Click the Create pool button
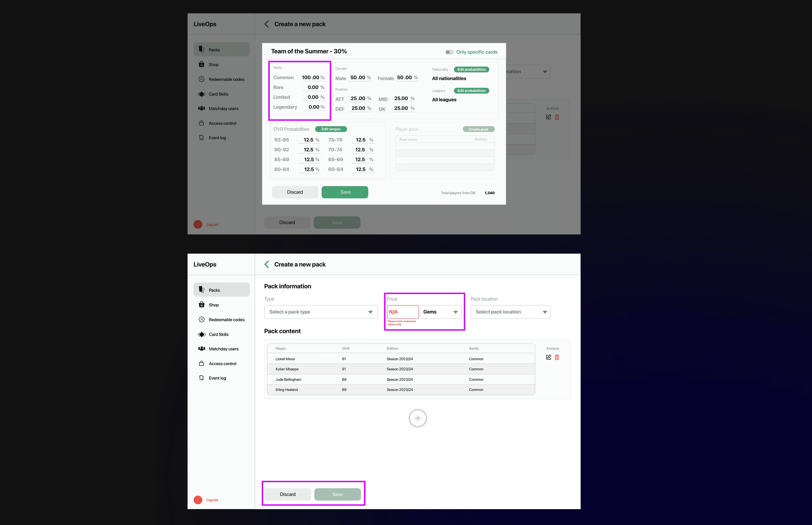This screenshot has height=525, width=812. [x=478, y=129]
